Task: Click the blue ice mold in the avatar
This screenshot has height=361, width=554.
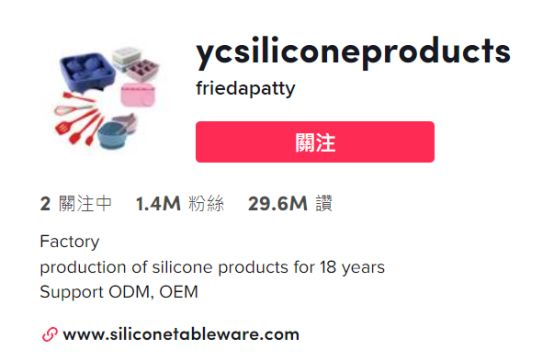Action: tap(88, 73)
